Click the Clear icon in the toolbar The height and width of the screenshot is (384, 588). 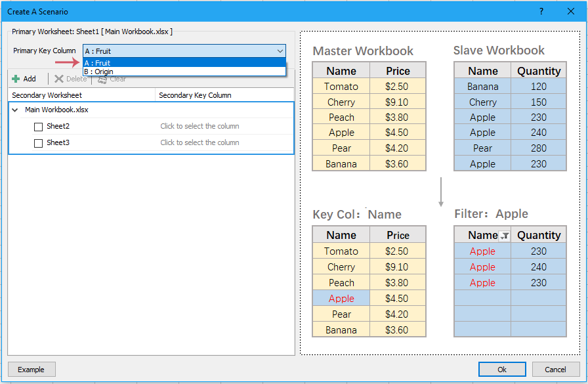tap(111, 78)
